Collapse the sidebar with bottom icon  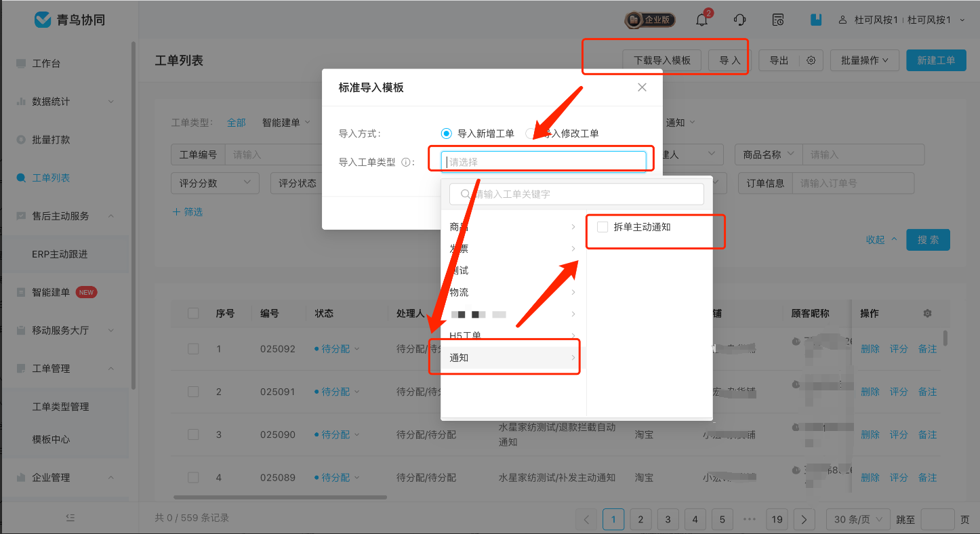pos(70,518)
